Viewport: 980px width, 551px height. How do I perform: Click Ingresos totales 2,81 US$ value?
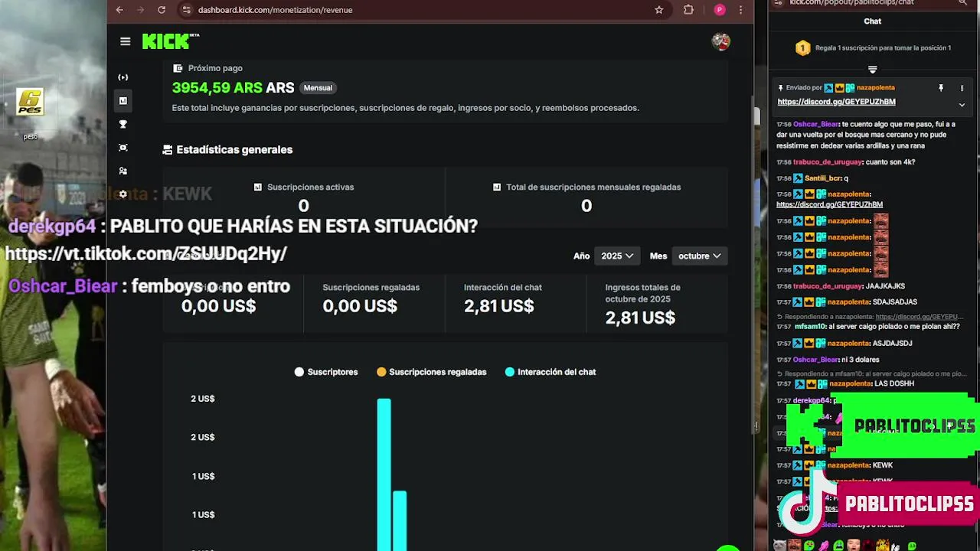(x=640, y=318)
